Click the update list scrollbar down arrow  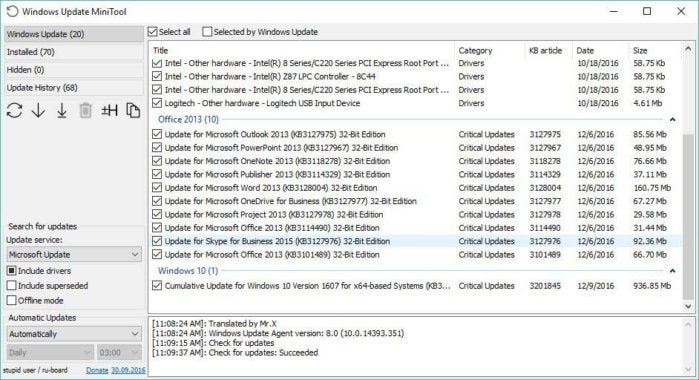[x=688, y=306]
